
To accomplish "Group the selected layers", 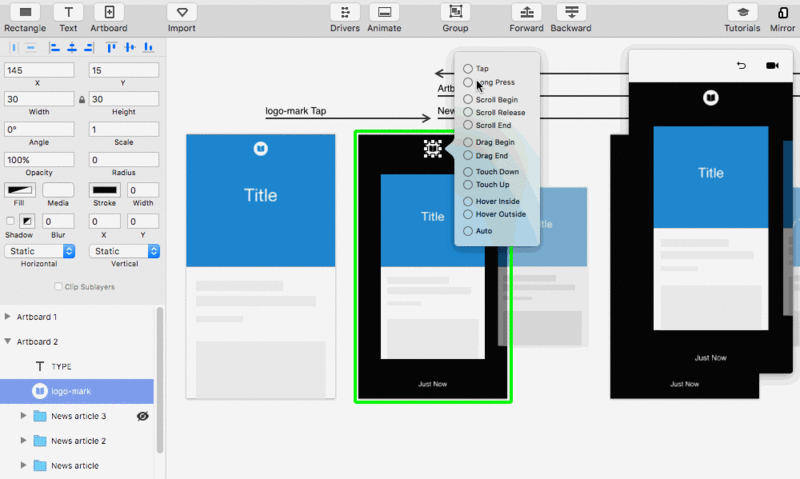I will [x=455, y=18].
